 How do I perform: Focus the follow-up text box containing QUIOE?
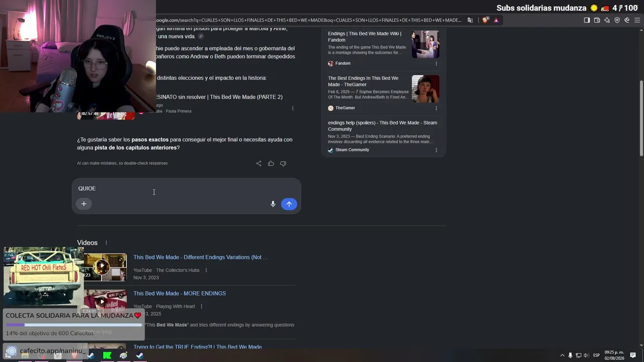coord(186,189)
